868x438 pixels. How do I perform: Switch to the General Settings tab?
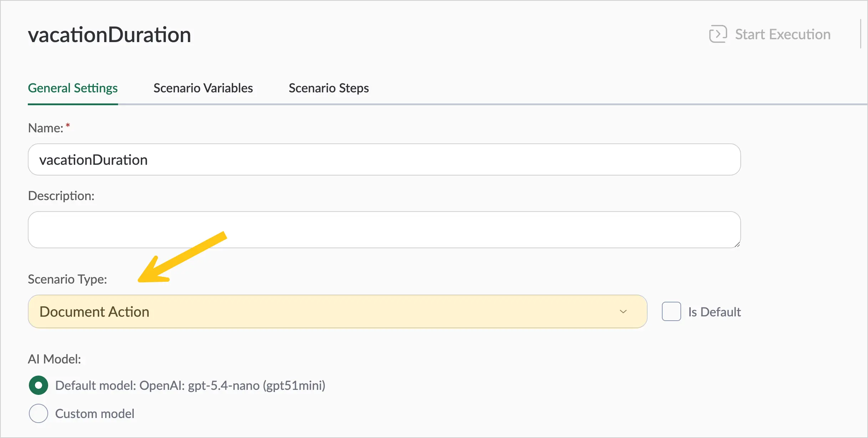[73, 88]
